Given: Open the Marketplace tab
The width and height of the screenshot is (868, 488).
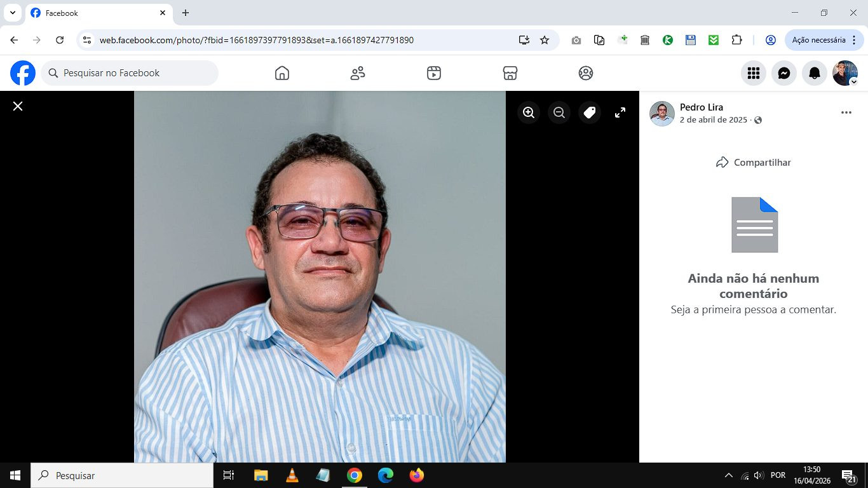Looking at the screenshot, I should pyautogui.click(x=510, y=73).
